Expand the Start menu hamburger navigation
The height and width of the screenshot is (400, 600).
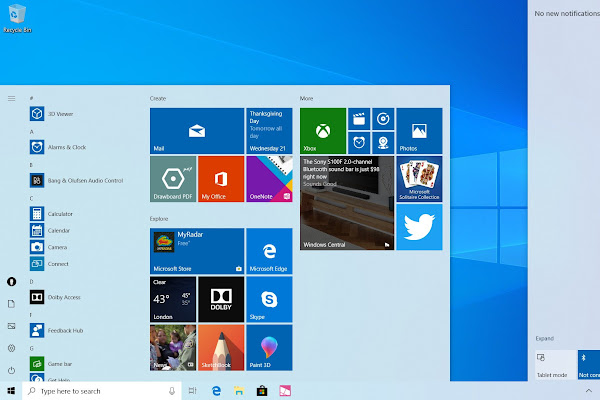click(11, 98)
